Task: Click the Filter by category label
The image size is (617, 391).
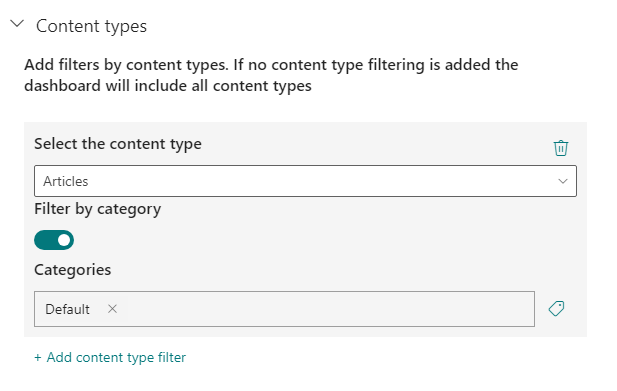Action: pyautogui.click(x=98, y=209)
